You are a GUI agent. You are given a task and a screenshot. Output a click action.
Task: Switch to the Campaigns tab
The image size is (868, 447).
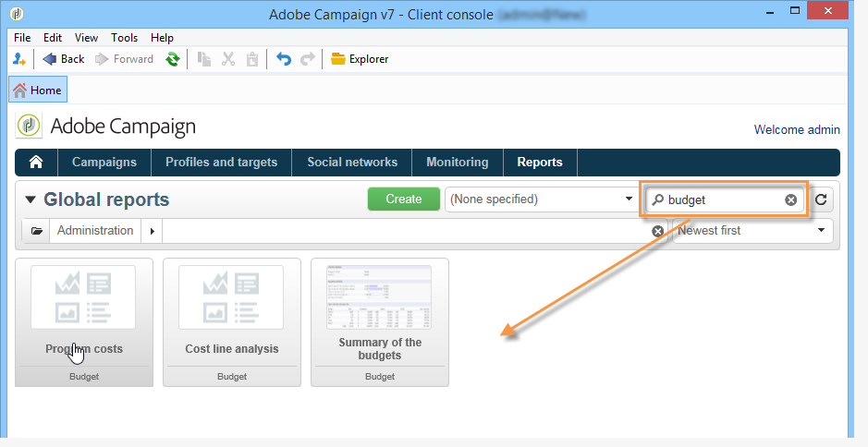[x=104, y=163]
